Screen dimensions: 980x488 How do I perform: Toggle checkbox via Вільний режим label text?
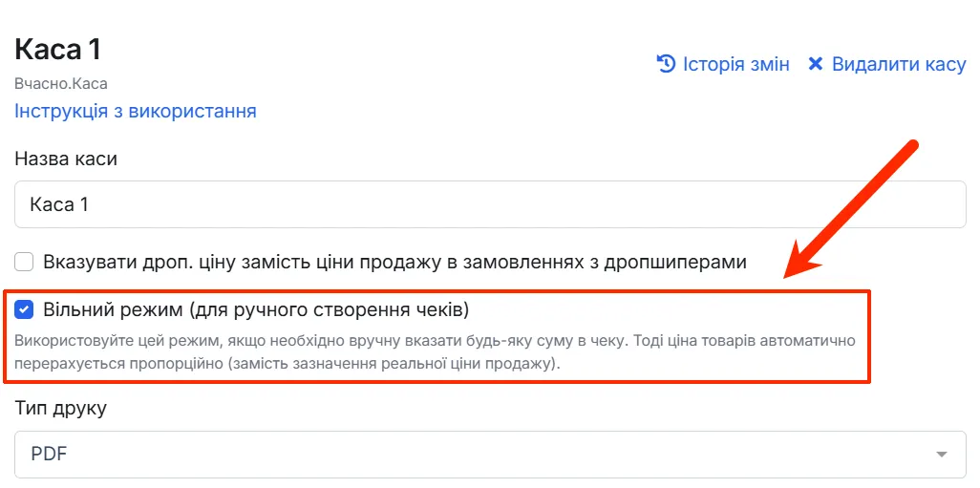click(x=256, y=309)
